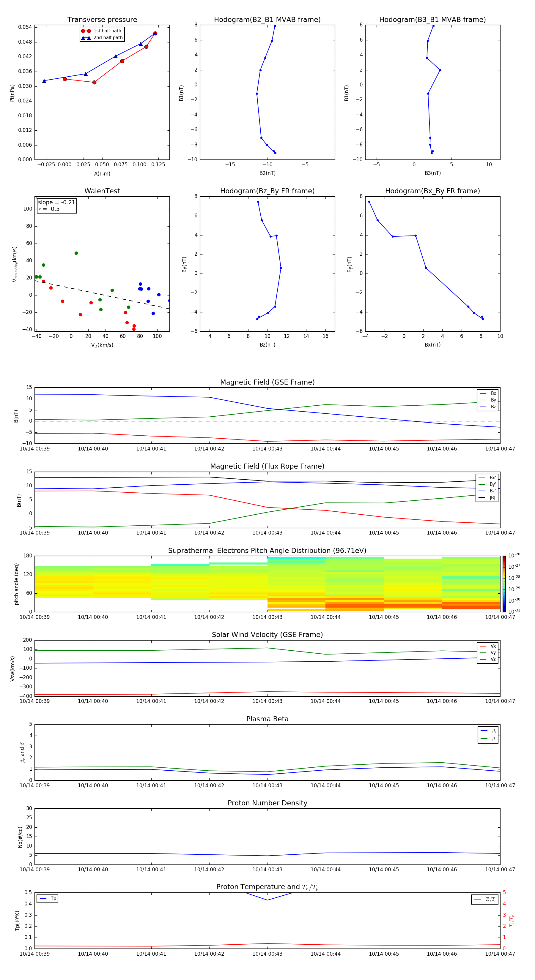Viewport: 535px width, 980px height.
Task: Click the 'Magnetic Field (GSE Frame)' title
Action: [267, 382]
